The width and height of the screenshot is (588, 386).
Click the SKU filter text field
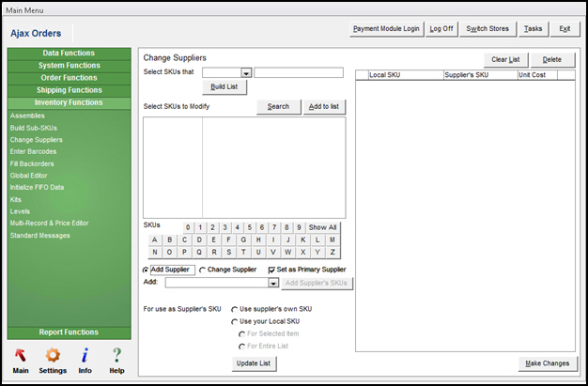(299, 72)
